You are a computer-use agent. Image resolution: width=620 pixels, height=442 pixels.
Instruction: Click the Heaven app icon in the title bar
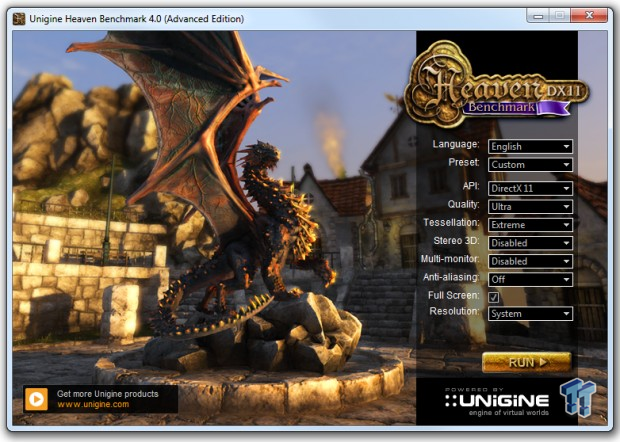[x=19, y=19]
